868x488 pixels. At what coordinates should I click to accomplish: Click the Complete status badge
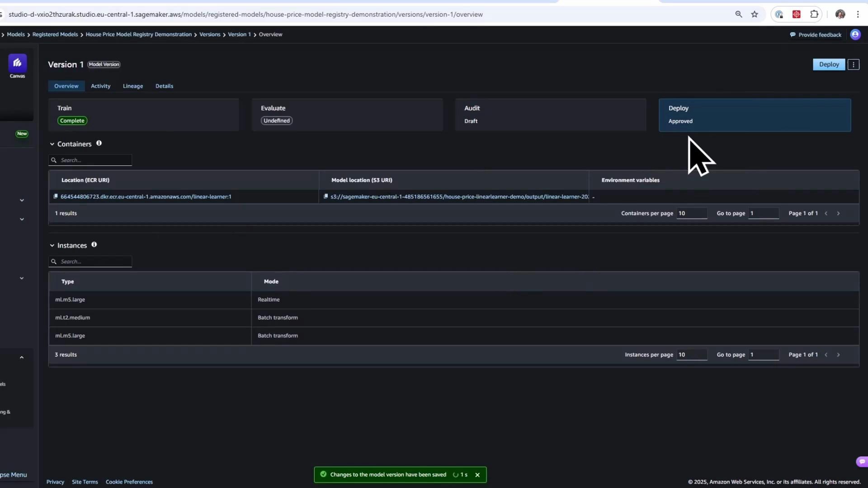pyautogui.click(x=72, y=121)
